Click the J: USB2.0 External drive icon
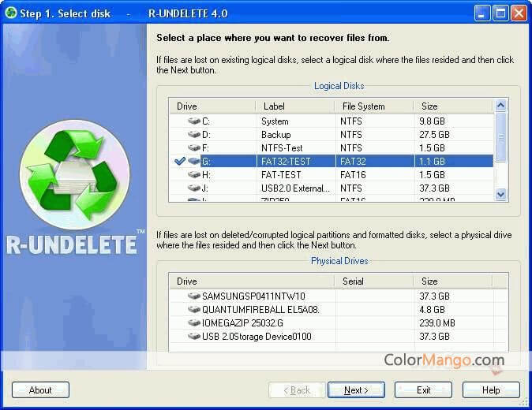Image resolution: width=532 pixels, height=410 pixels. point(194,188)
